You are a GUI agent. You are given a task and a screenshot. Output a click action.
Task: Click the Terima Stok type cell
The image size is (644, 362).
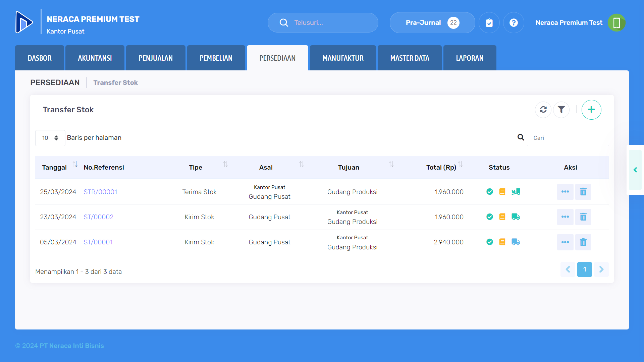[199, 192]
